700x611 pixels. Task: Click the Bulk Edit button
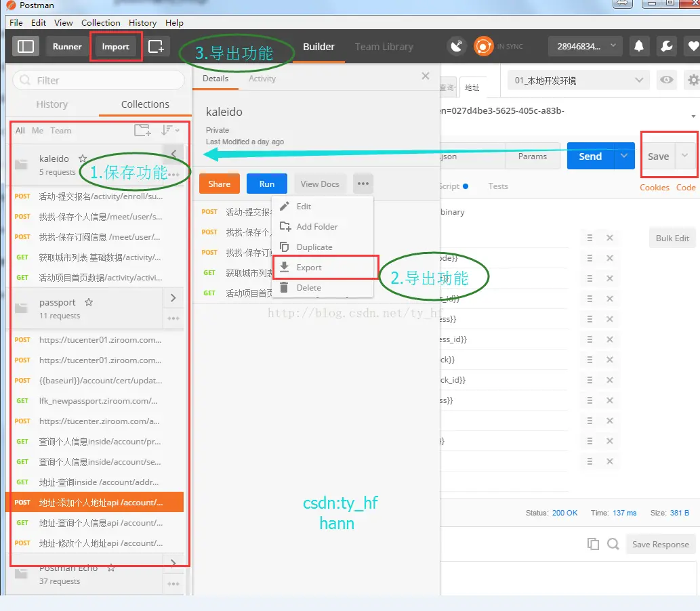click(672, 238)
